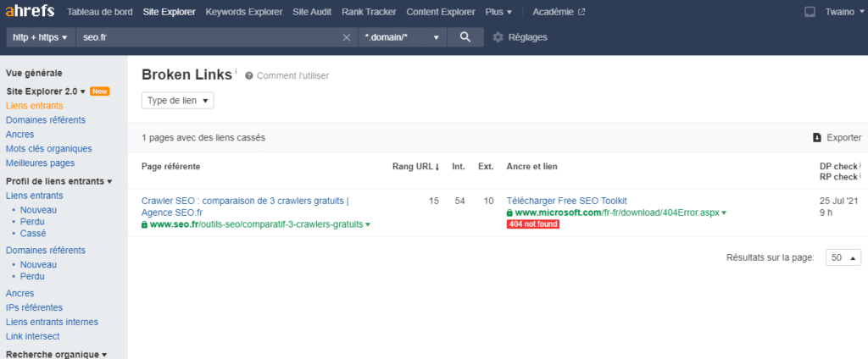868x359 pixels.
Task: Sort by Rang URL column
Action: click(x=415, y=167)
